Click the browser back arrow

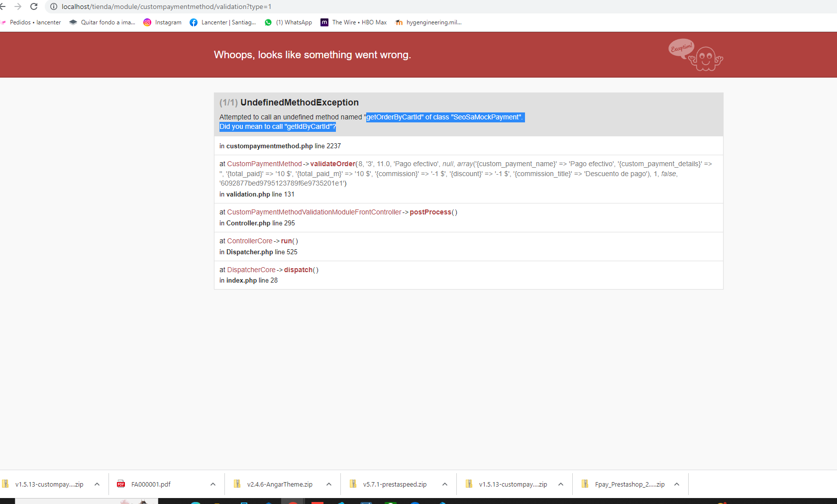tap(2, 6)
